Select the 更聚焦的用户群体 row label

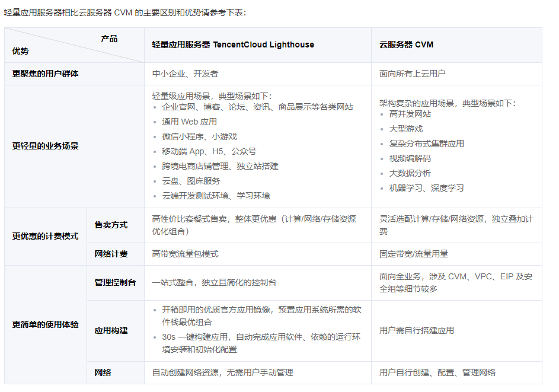coord(45,74)
